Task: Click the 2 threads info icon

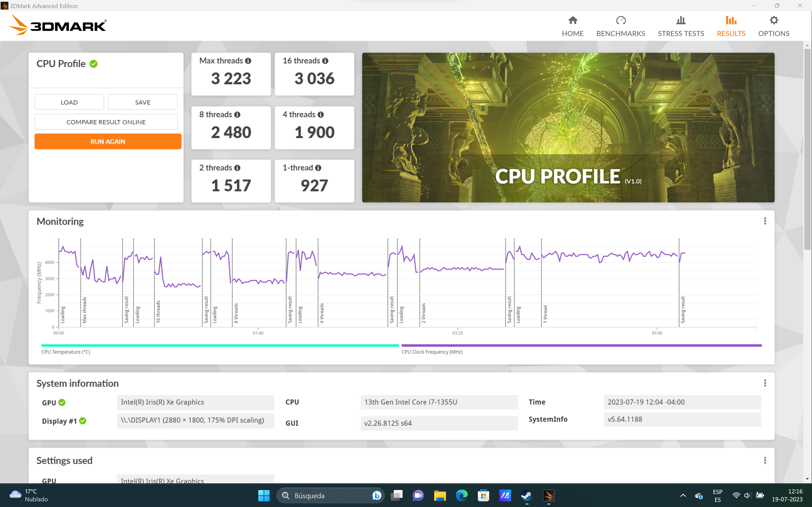Action: [x=237, y=168]
